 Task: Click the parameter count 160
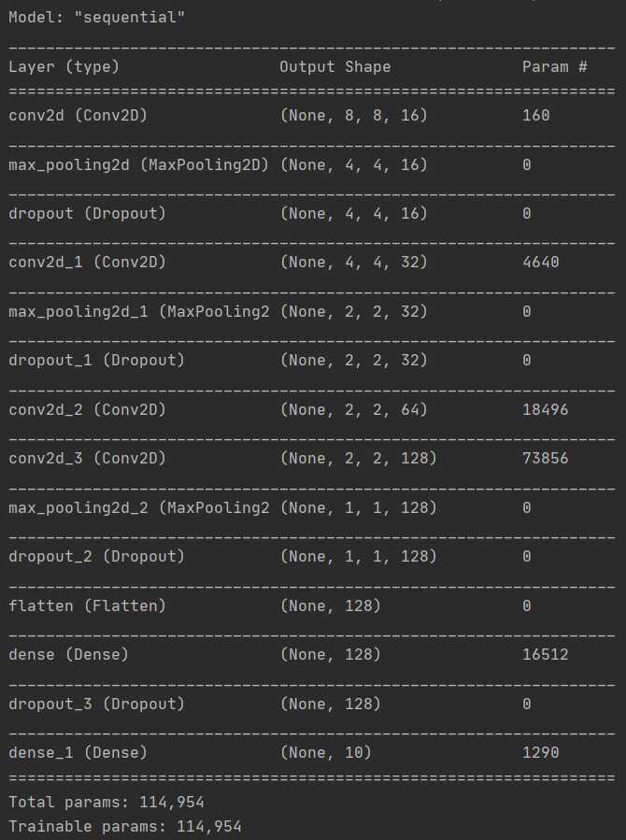[536, 116]
